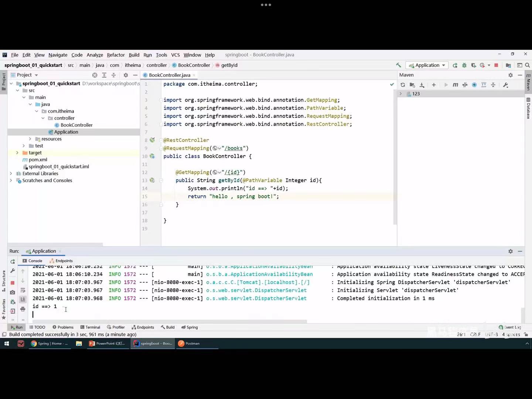
Task: Open Project Structure dialog icon
Action: [508, 65]
